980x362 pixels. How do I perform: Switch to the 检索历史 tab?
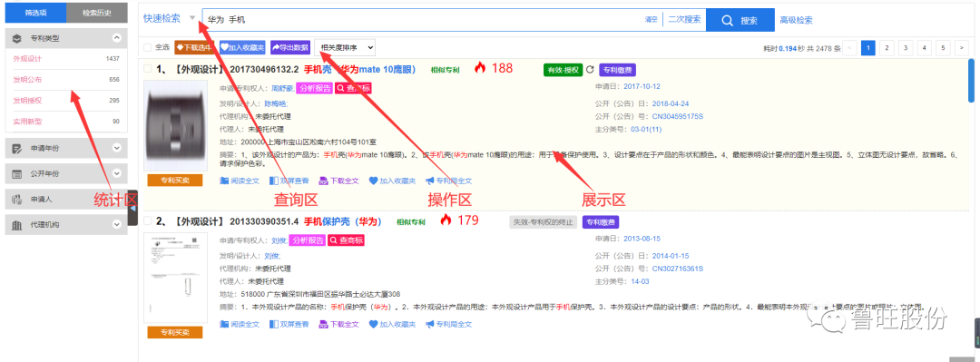click(x=96, y=12)
